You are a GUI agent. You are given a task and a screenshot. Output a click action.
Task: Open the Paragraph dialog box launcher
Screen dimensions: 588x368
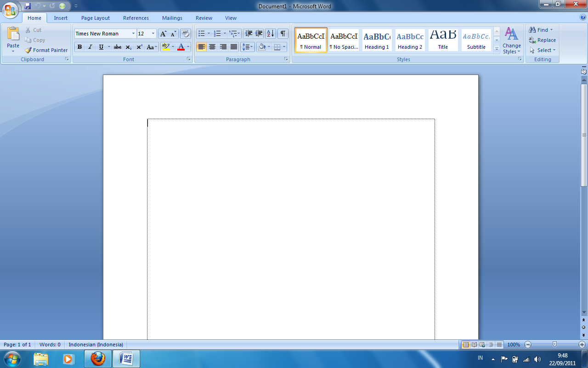(286, 59)
